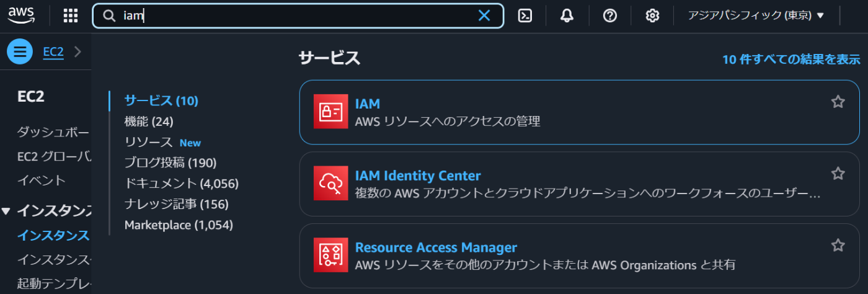Filter results by 機能 (24)
The width and height of the screenshot is (868, 294).
click(149, 122)
